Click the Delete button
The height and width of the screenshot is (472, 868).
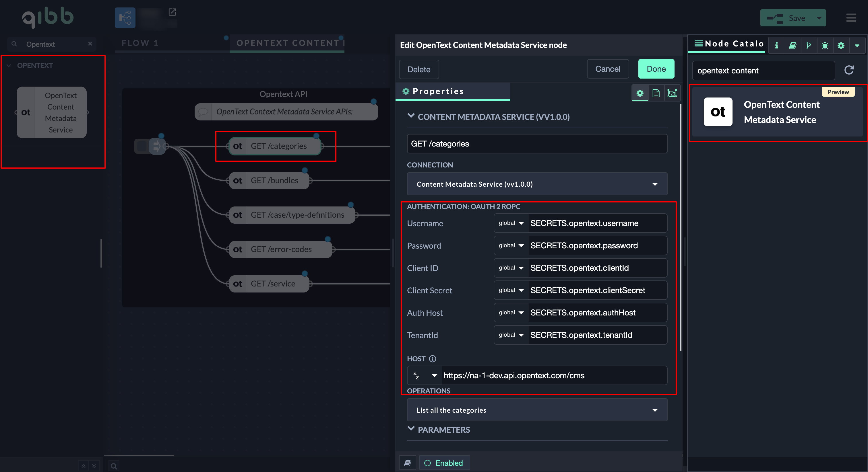(418, 69)
